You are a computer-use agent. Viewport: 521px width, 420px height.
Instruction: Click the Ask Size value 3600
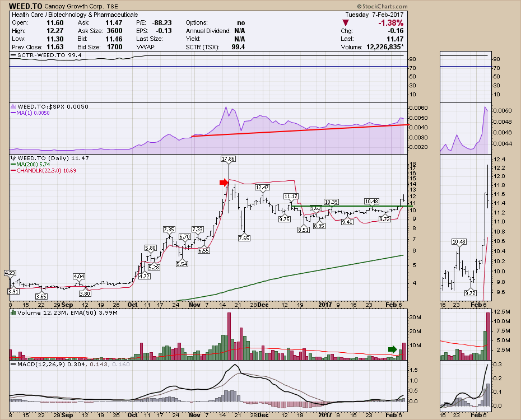click(x=115, y=31)
